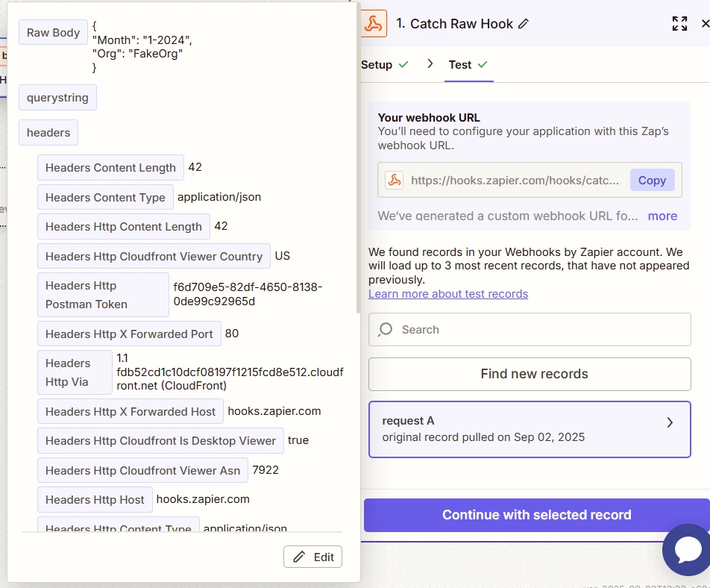Click the Headers Http X Forwarded Host label
Screen dimensions: 710x588
pos(131,411)
